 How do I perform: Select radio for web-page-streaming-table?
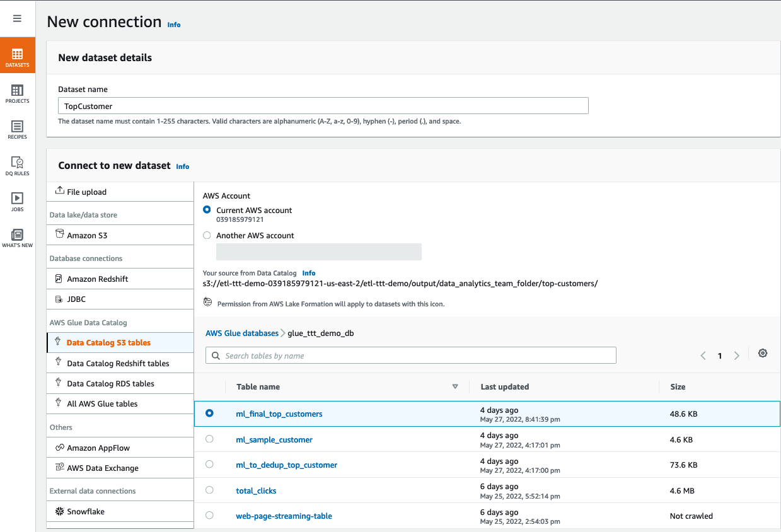[x=209, y=516]
